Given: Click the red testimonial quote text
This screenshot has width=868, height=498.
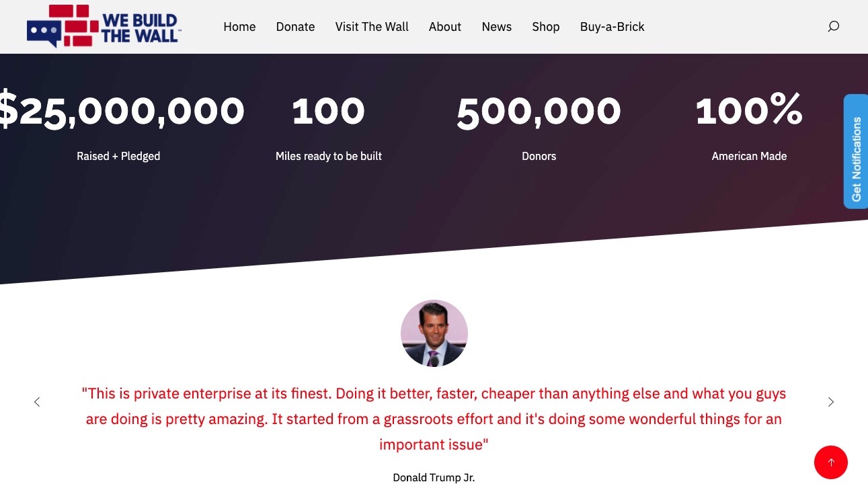Looking at the screenshot, I should 434,419.
